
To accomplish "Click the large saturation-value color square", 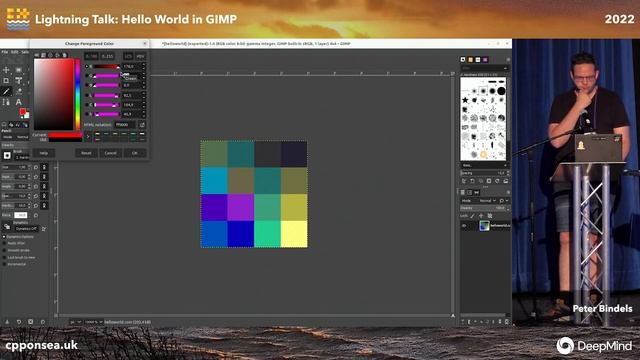I will click(x=53, y=95).
